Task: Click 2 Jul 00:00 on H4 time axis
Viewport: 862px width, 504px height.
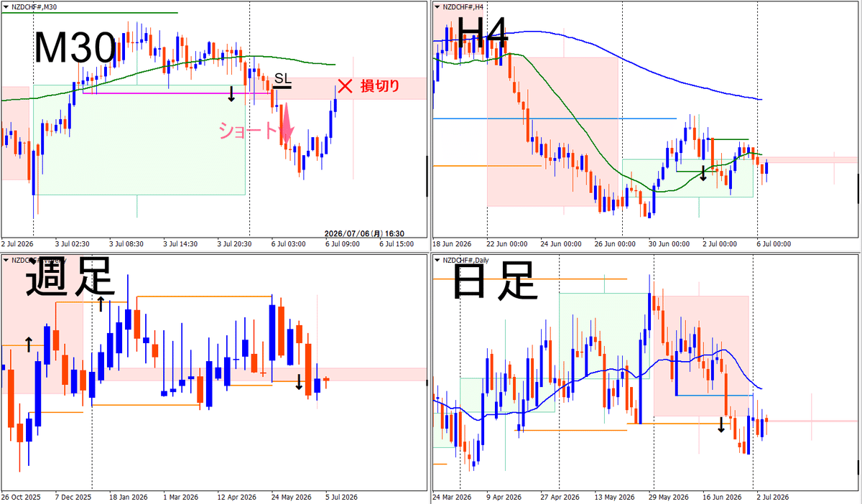Action: [x=720, y=244]
